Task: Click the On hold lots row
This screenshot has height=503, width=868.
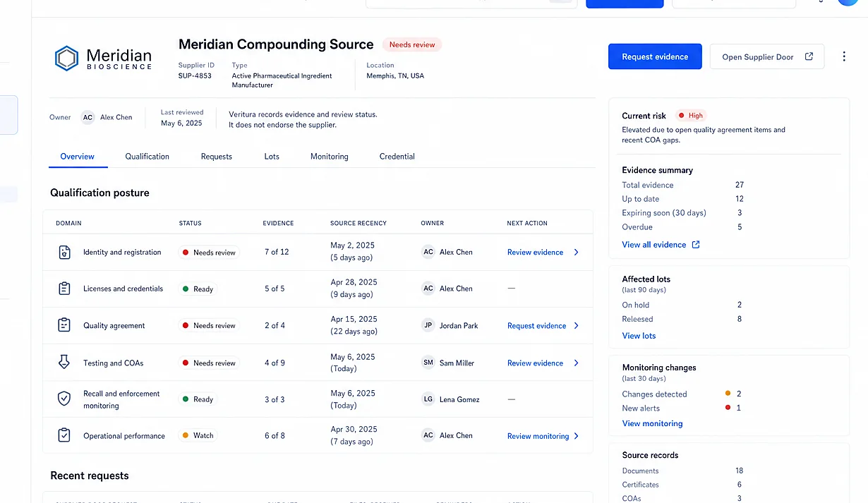Action: (x=682, y=305)
